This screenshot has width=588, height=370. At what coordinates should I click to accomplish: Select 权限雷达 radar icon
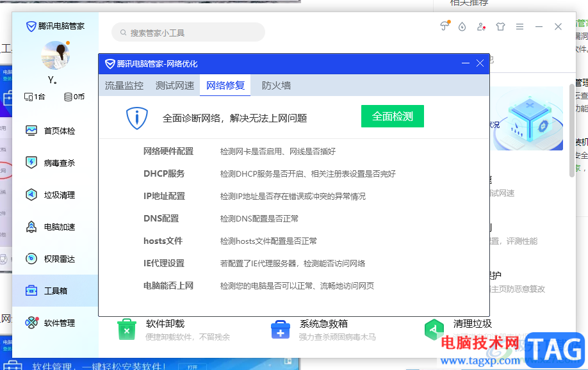[x=31, y=259]
